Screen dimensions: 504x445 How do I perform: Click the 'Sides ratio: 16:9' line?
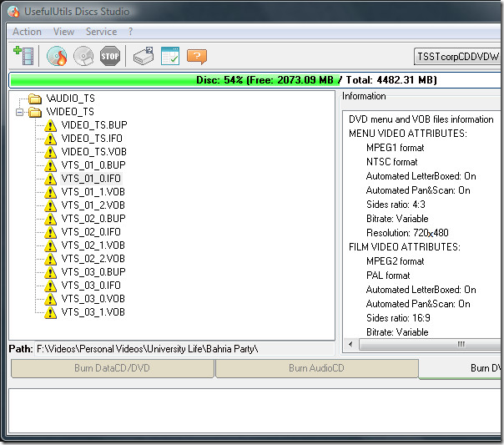click(398, 318)
